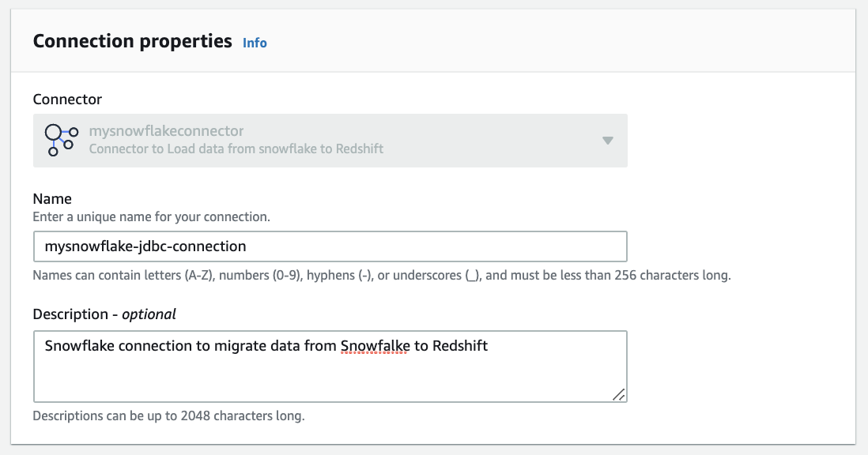This screenshot has width=868, height=455.
Task: Click the 'Enter a unique name' hint
Action: point(151,216)
